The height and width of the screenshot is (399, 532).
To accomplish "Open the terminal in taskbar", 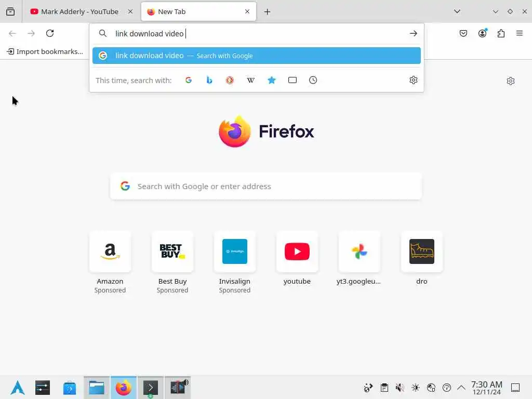I will click(x=151, y=388).
